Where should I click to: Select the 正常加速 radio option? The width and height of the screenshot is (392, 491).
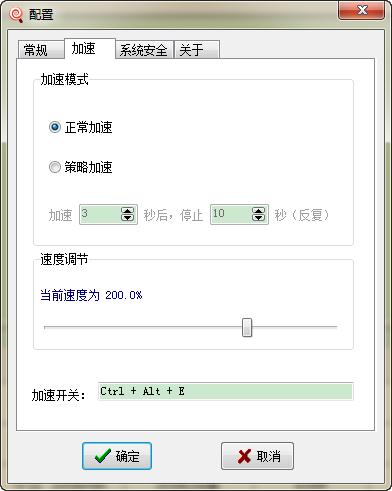click(x=55, y=127)
